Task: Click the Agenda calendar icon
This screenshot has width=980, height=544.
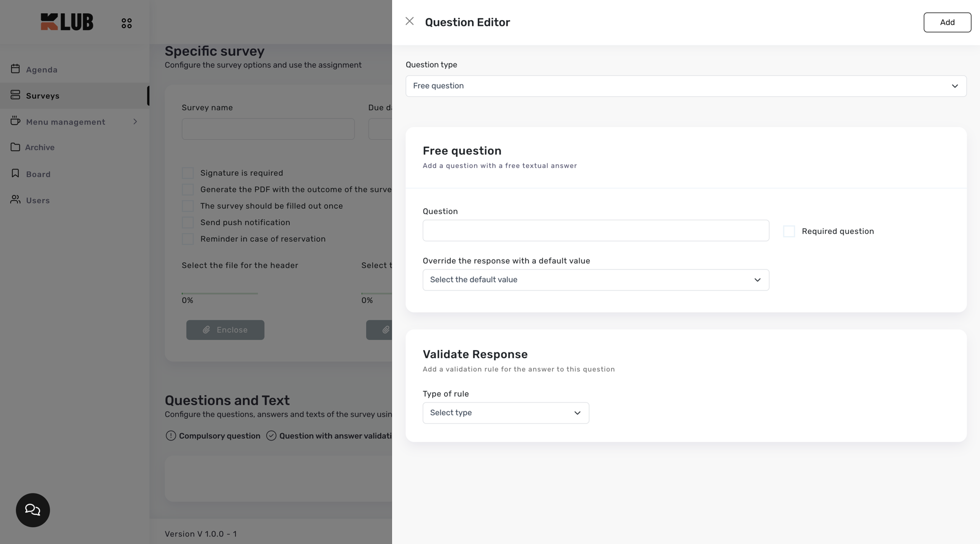Action: point(15,69)
